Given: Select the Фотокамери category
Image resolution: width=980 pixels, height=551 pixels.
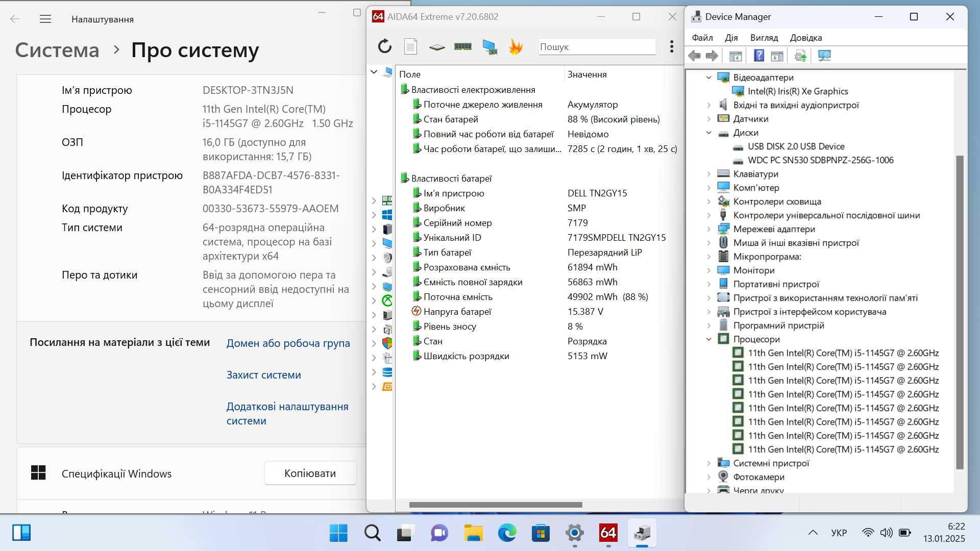Looking at the screenshot, I should (758, 477).
